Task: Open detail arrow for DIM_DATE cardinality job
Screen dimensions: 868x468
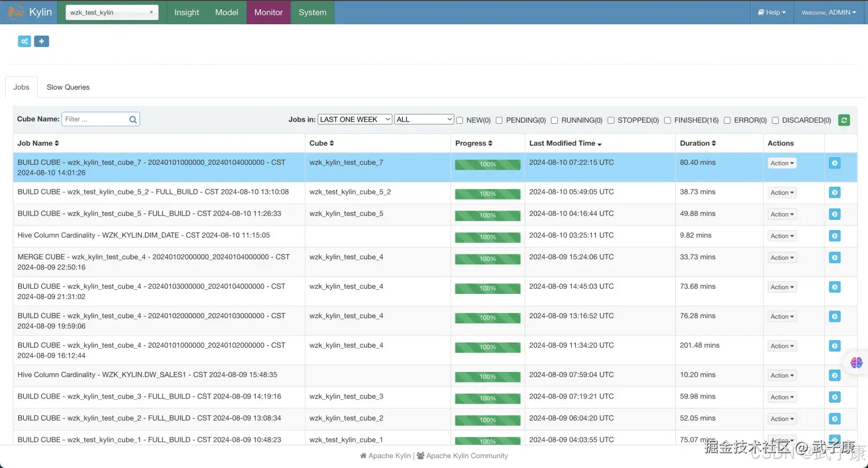Action: [x=834, y=236]
